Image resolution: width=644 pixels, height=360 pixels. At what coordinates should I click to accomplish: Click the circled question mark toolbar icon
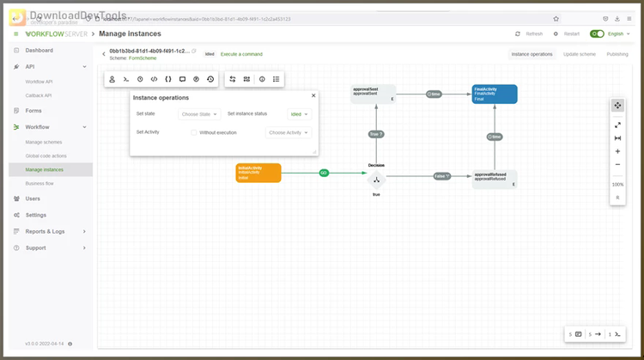(197, 79)
